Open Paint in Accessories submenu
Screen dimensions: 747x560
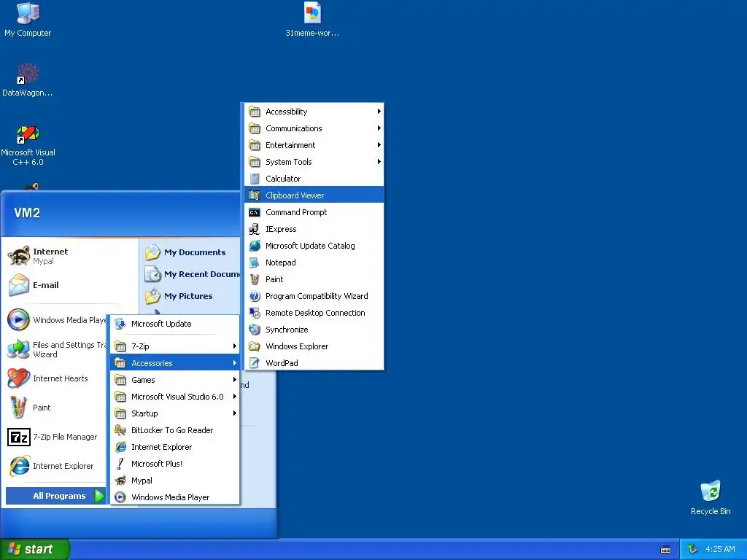click(314, 279)
